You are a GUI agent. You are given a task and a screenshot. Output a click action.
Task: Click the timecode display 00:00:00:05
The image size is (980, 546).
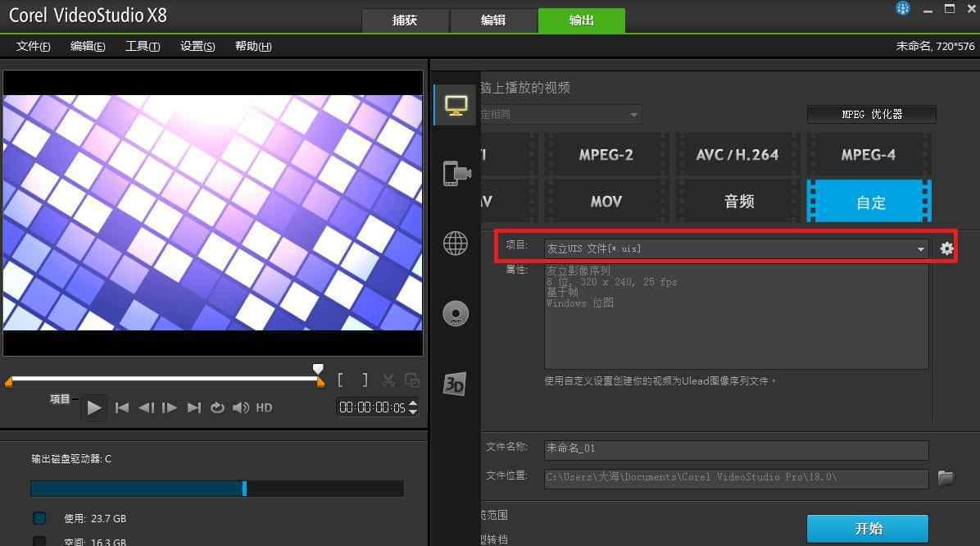point(372,407)
